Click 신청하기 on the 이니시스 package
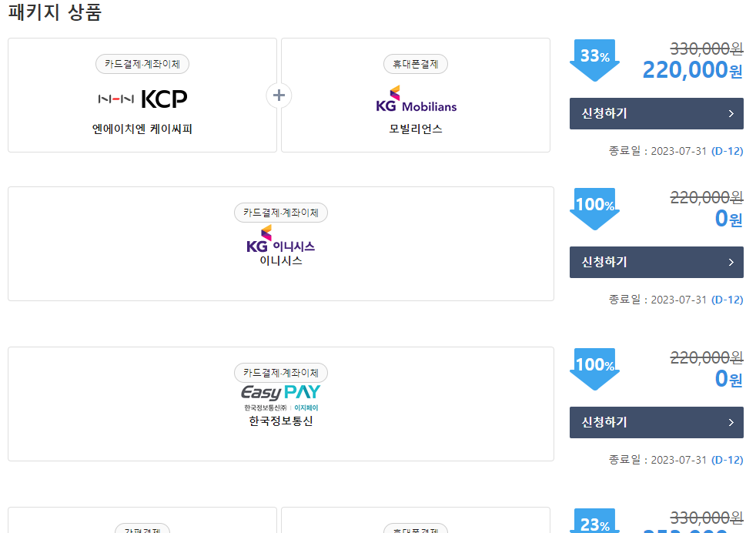Image resolution: width=756 pixels, height=533 pixels. tap(656, 262)
